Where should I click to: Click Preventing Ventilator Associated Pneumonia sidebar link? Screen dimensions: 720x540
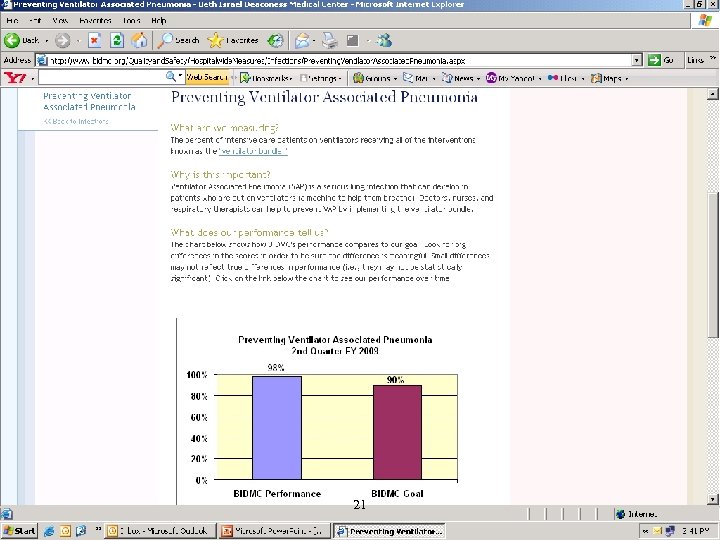point(89,101)
